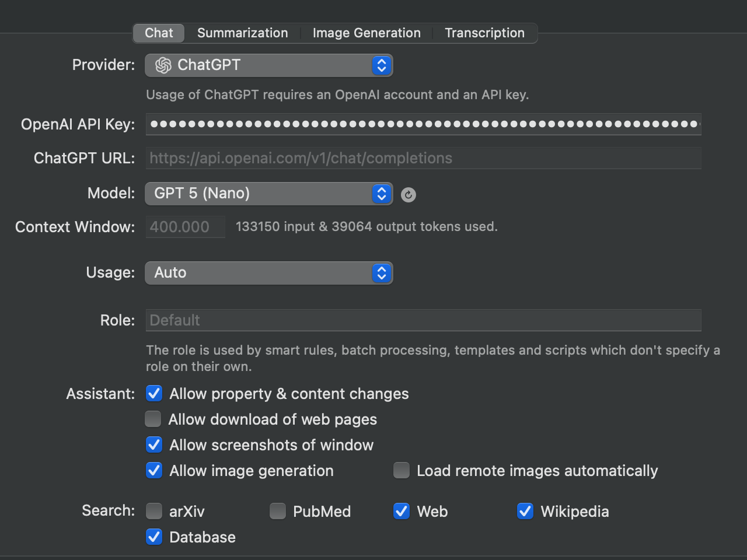Open the Usage dropdown set to Auto
The image size is (747, 560).
[x=268, y=273]
